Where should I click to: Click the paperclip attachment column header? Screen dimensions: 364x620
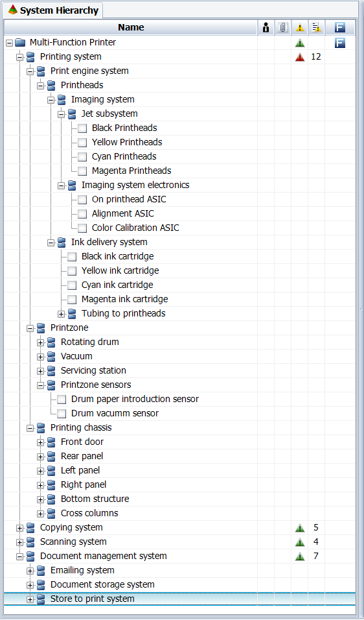[282, 28]
